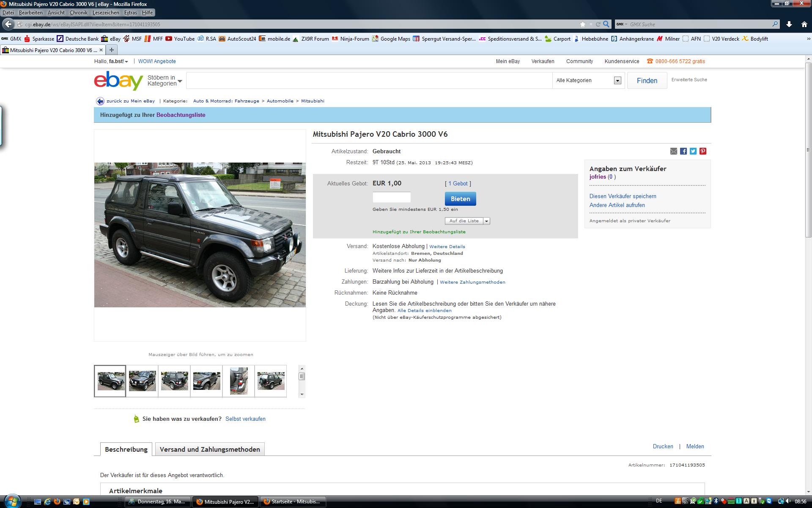Click eBay logo to go home

coord(118,80)
